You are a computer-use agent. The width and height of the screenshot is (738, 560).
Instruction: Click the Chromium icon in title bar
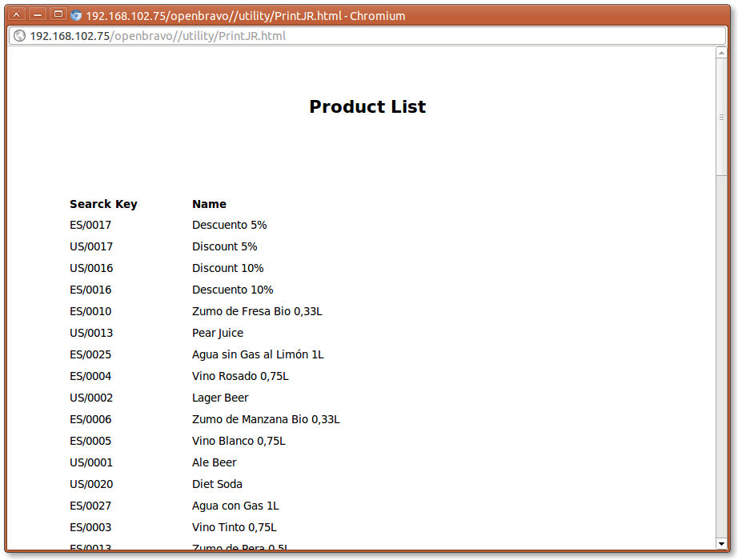click(76, 15)
